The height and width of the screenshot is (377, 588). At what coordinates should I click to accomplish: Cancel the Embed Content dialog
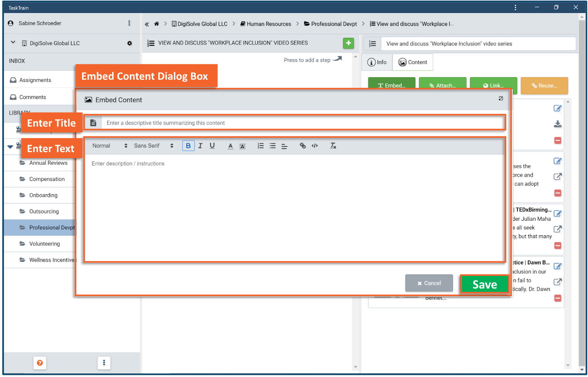pos(429,283)
